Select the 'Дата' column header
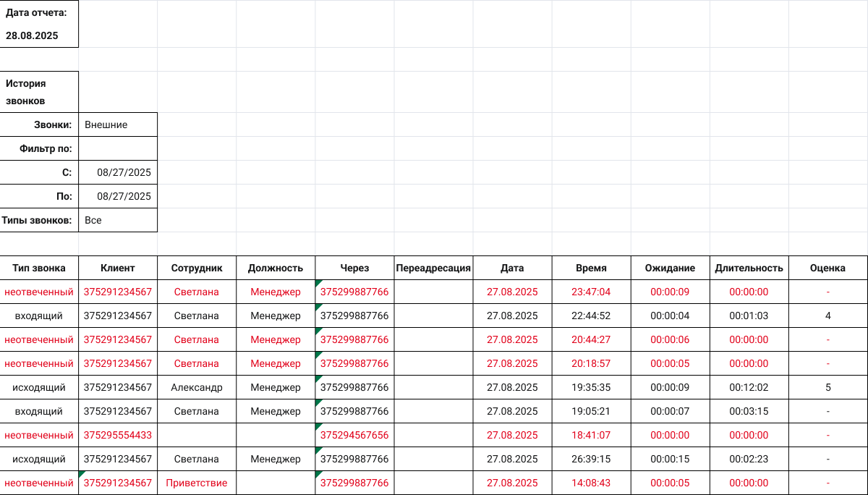 (512, 268)
